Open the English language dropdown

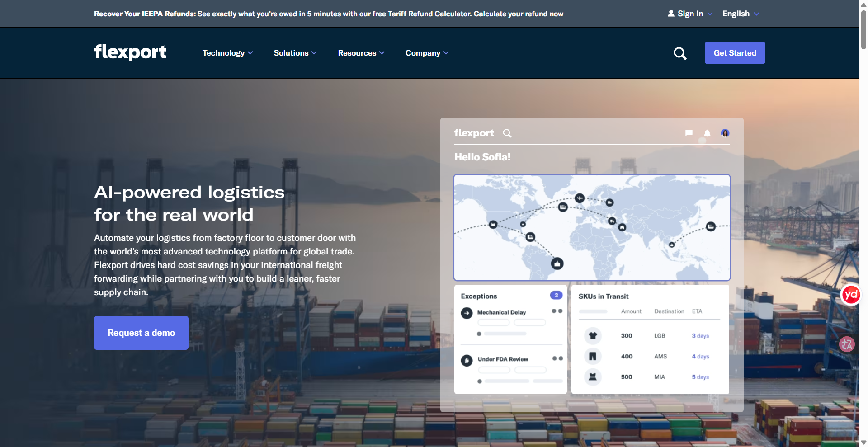point(741,14)
